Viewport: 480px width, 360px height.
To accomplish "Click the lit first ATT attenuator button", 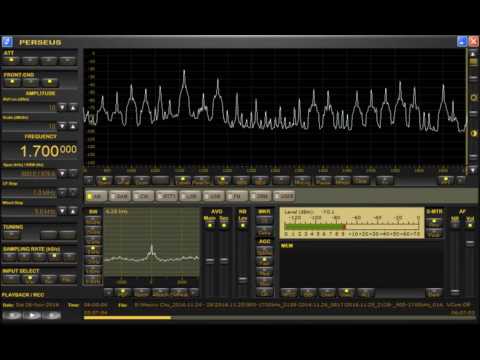I will [x=11, y=60].
